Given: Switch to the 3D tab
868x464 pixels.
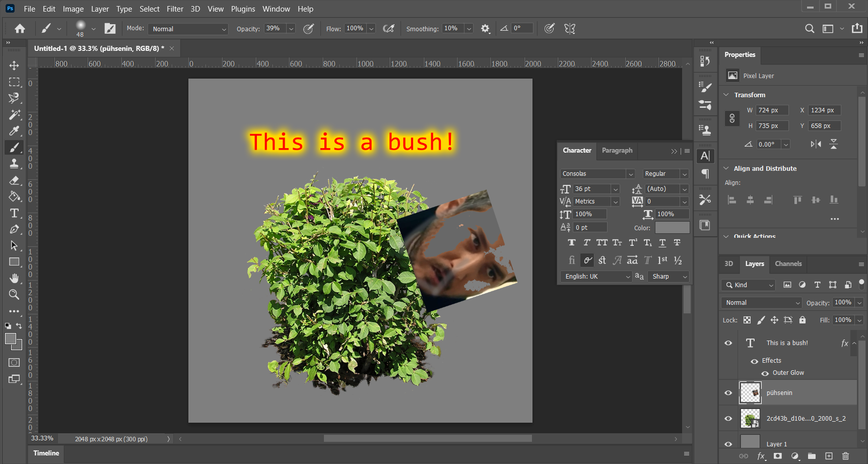Looking at the screenshot, I should click(729, 264).
